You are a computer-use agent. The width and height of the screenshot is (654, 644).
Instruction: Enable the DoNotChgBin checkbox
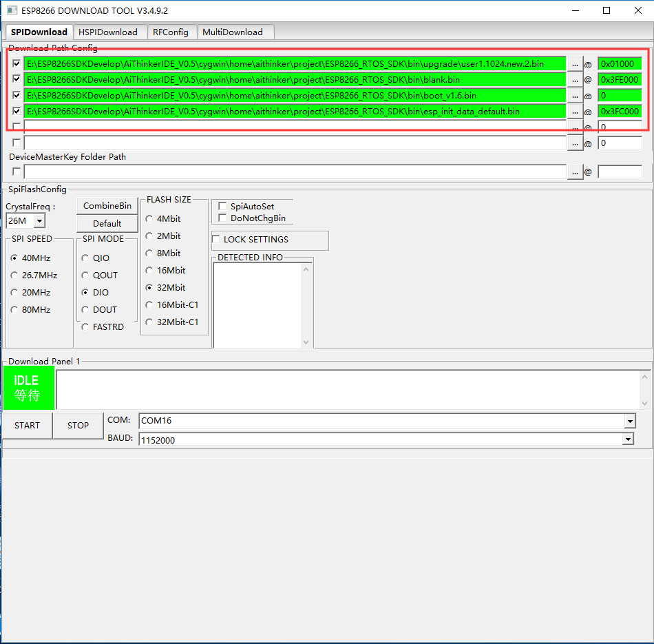click(222, 218)
